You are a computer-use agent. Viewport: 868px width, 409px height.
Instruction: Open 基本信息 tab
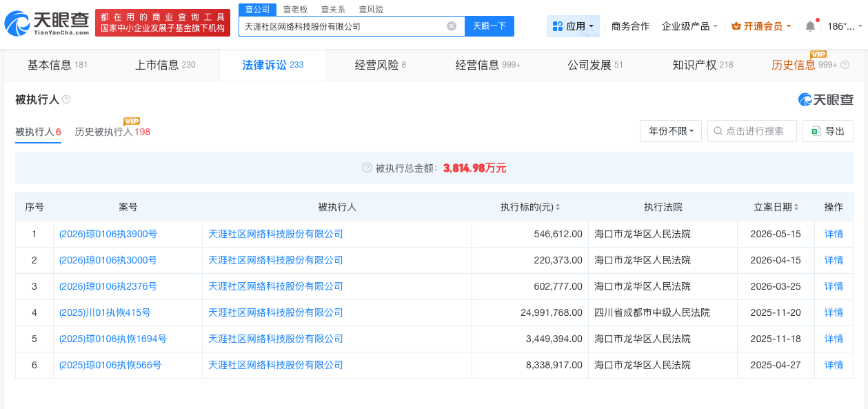point(57,65)
